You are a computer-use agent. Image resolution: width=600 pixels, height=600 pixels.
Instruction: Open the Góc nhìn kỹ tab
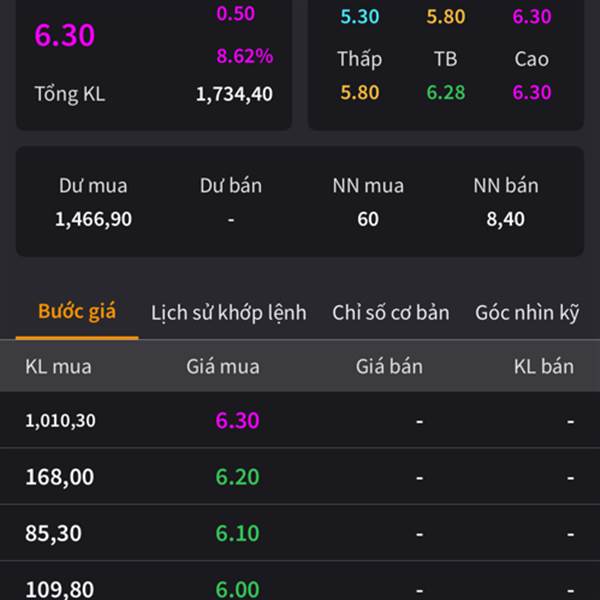(x=527, y=313)
